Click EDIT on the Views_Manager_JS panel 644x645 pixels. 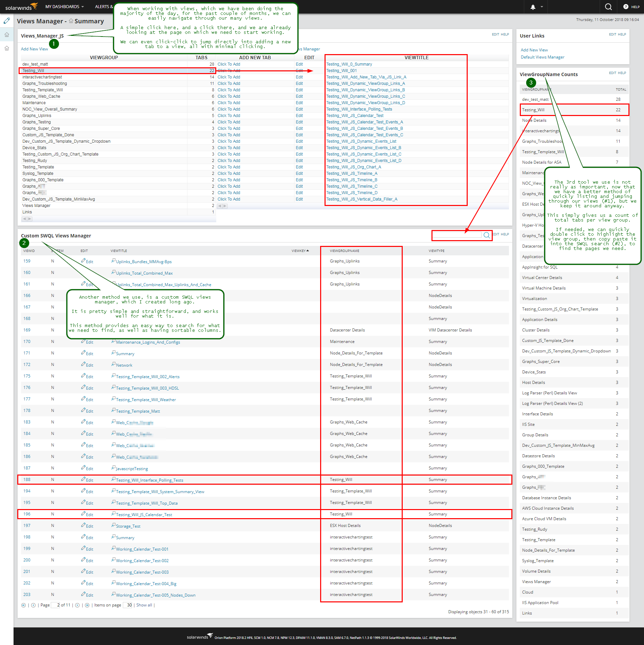(x=495, y=34)
